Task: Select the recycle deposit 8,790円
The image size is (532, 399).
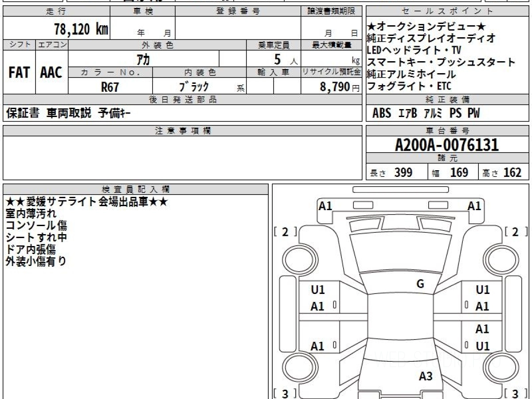Action: coord(340,87)
